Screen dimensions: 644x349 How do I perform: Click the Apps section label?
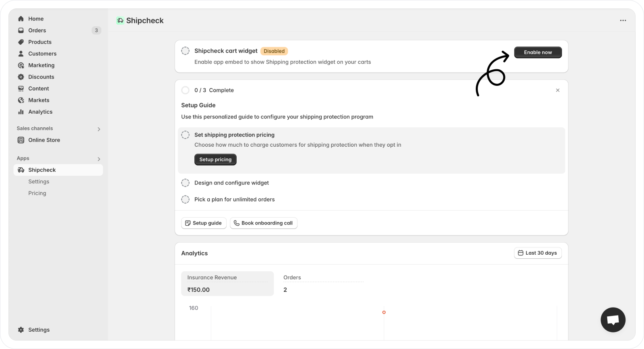(23, 158)
